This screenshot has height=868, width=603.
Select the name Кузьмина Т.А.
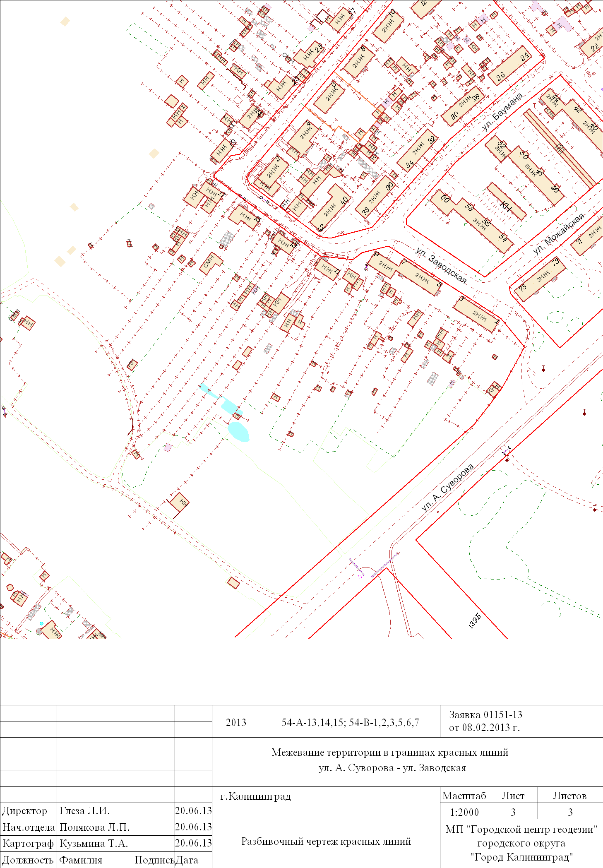point(94,843)
